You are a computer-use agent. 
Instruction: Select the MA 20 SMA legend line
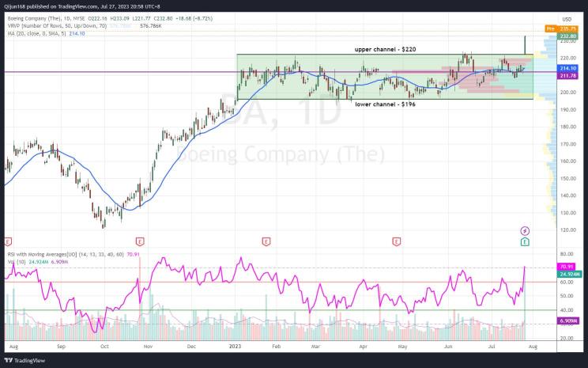46,33
